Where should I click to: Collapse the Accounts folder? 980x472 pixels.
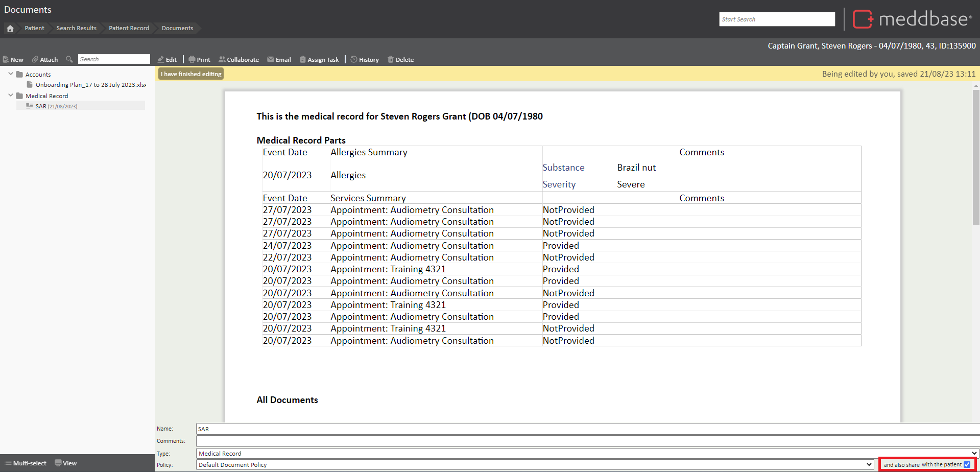11,74
